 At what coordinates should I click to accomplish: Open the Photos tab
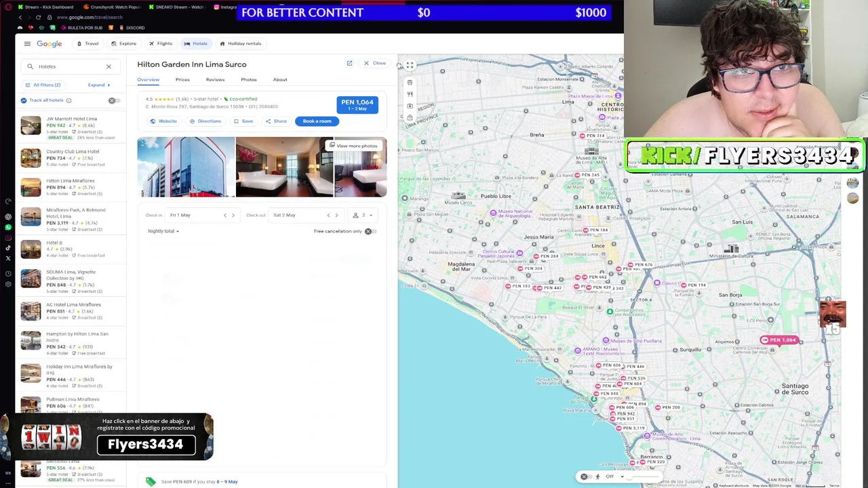(x=249, y=79)
